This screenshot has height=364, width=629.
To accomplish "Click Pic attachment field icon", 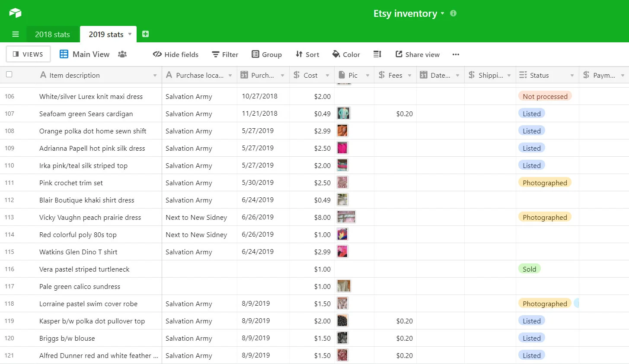I will [342, 75].
